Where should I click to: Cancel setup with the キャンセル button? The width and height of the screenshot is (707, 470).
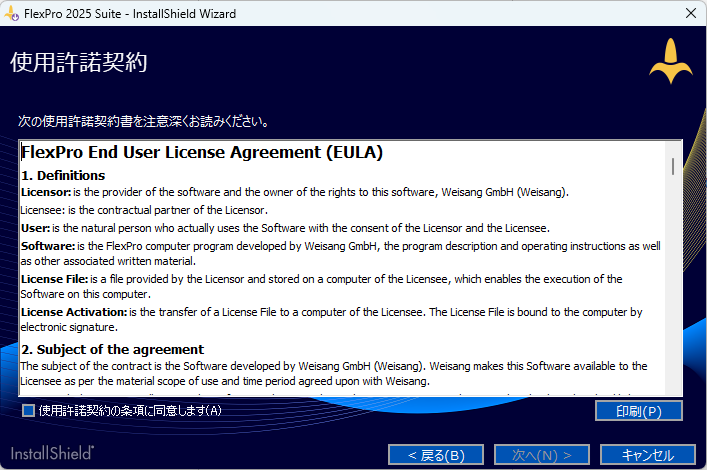click(x=647, y=455)
